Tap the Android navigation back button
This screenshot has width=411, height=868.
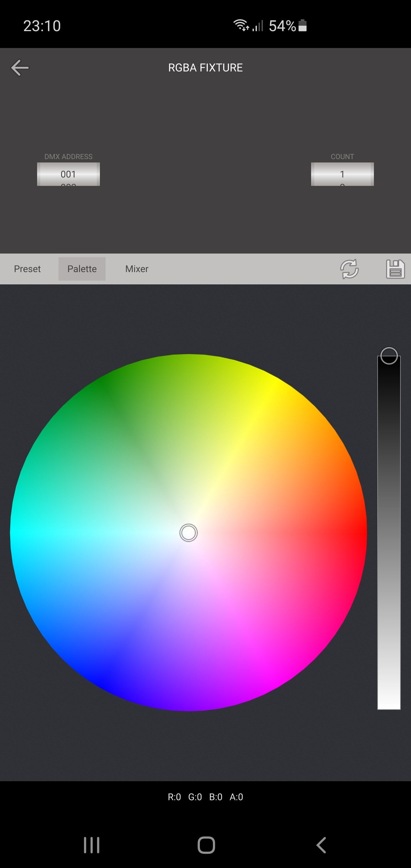pos(321,845)
